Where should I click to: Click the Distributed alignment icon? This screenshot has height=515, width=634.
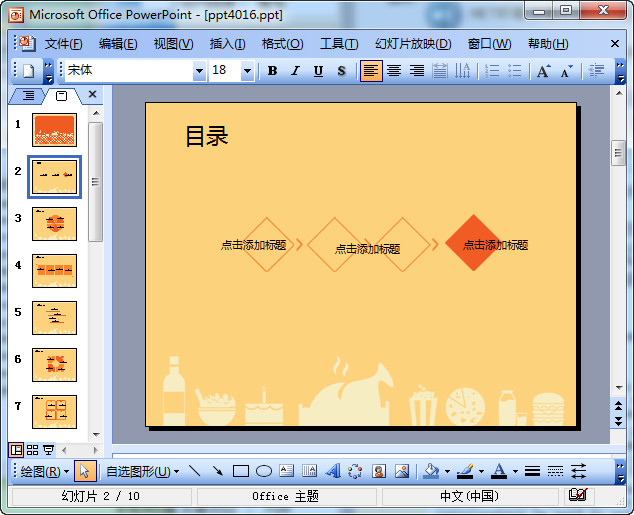[x=440, y=71]
